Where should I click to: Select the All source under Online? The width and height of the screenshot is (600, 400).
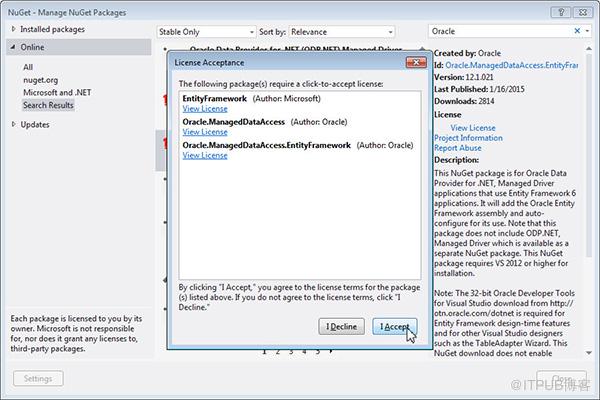coord(28,67)
